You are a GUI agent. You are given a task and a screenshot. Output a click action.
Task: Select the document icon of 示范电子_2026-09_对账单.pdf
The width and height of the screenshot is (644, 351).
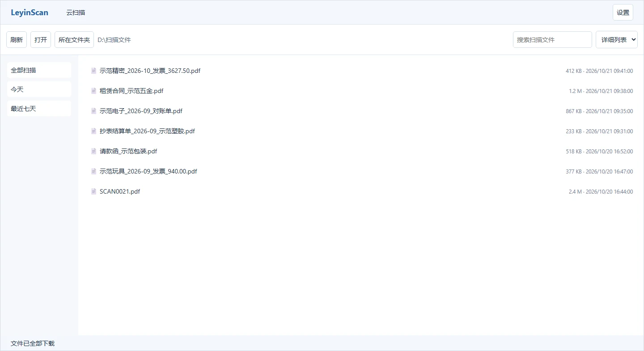click(94, 111)
